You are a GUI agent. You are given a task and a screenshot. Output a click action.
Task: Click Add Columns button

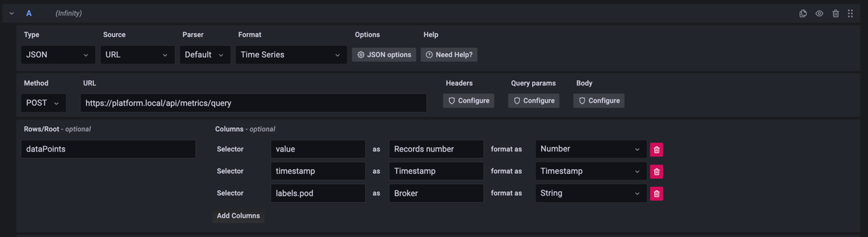[x=239, y=216]
